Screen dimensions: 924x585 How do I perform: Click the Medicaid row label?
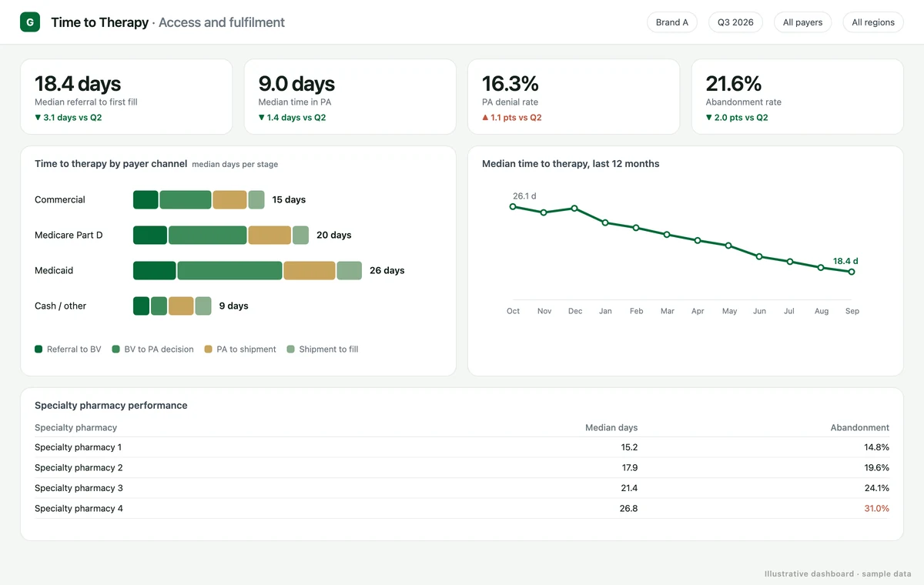[x=54, y=270]
